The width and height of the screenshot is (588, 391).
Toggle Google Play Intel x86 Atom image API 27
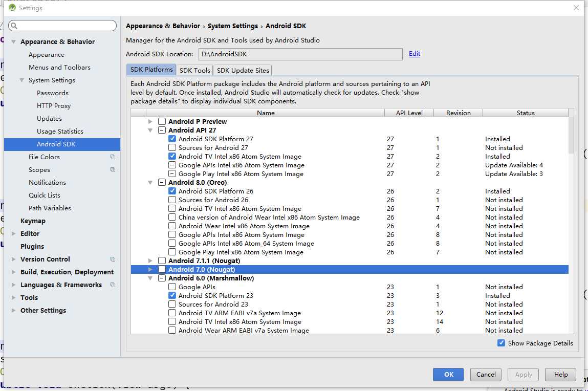[172, 173]
